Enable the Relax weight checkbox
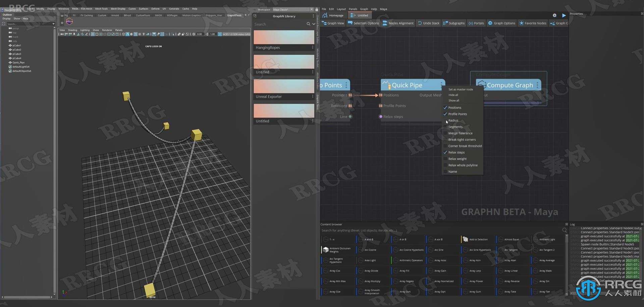The image size is (644, 307). (445, 159)
